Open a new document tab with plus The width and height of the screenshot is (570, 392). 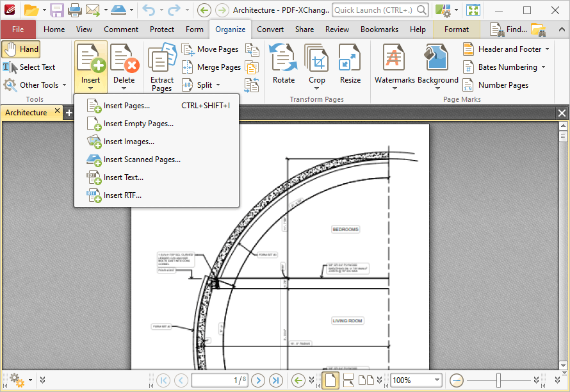[x=69, y=113]
